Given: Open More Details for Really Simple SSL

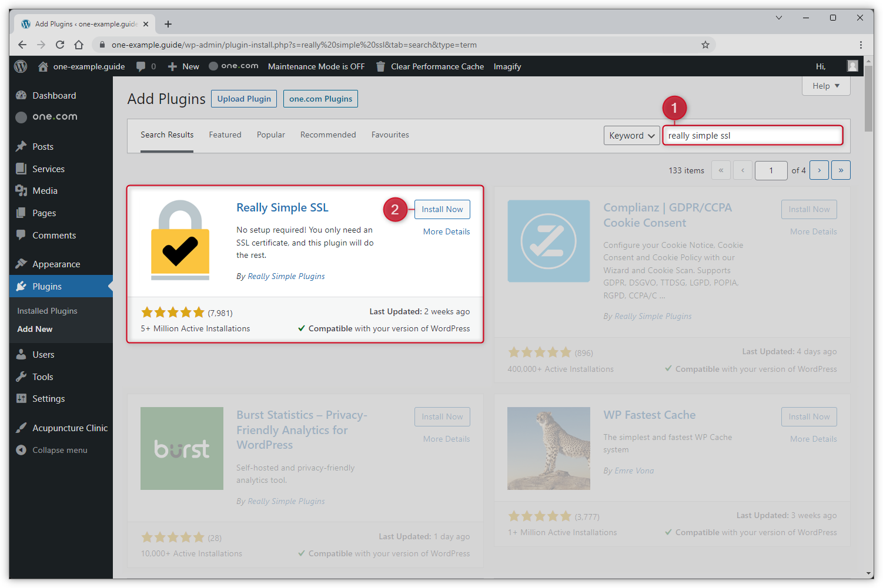Looking at the screenshot, I should (x=447, y=231).
